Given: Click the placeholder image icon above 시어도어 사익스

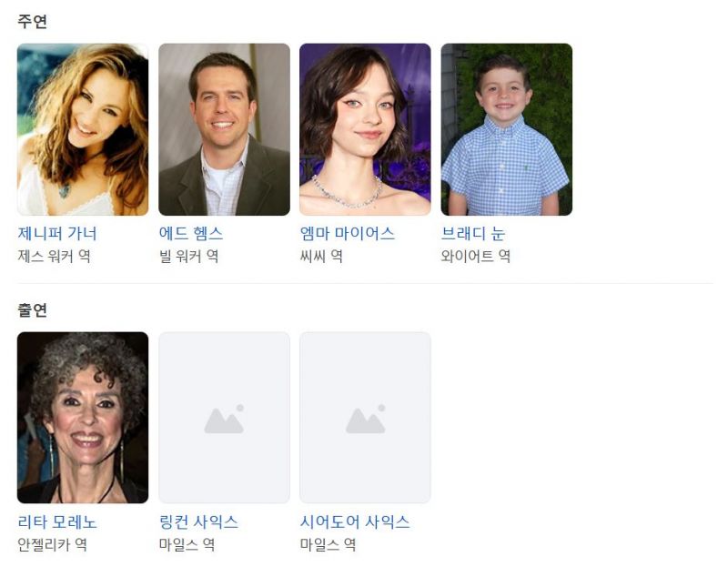Looking at the screenshot, I should [x=366, y=418].
